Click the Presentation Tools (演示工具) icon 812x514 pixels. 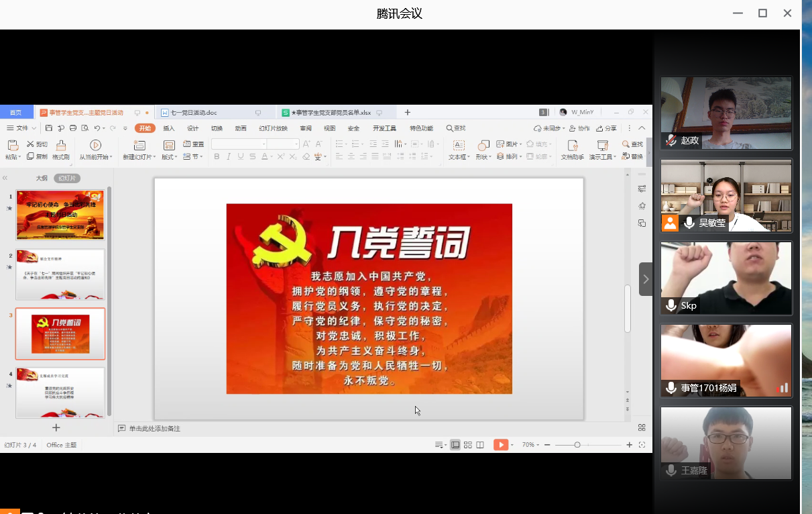pos(602,145)
